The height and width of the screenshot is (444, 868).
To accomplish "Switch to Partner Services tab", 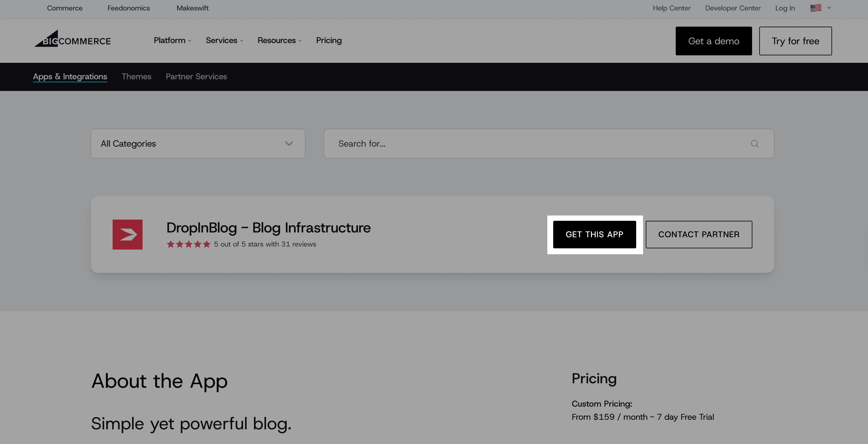I will [196, 77].
